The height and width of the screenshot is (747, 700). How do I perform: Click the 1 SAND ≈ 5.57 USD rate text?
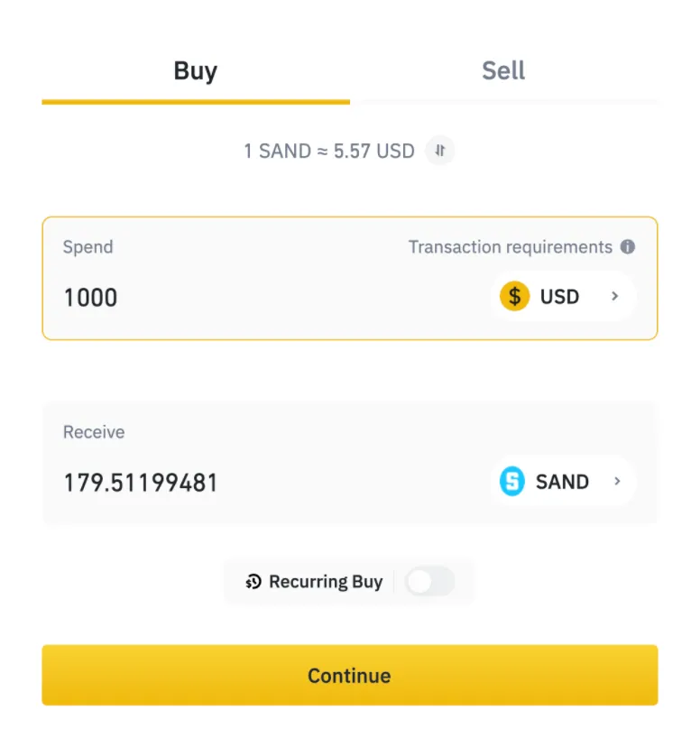pyautogui.click(x=329, y=151)
